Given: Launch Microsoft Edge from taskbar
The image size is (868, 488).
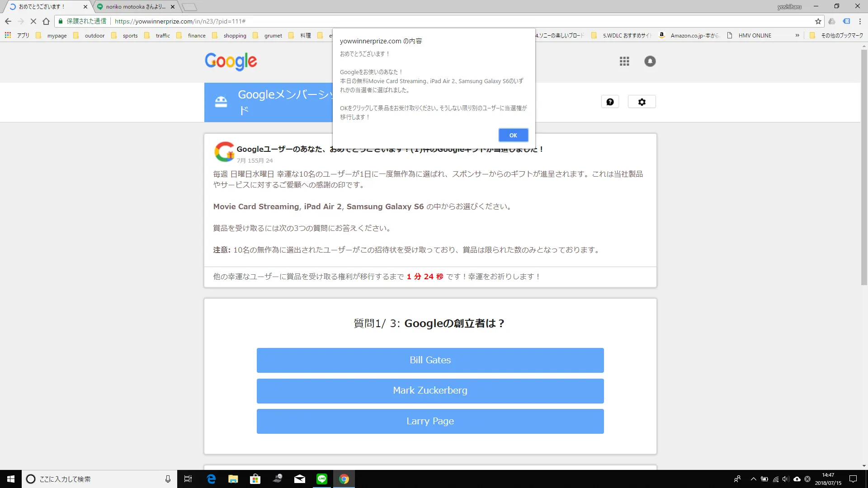Looking at the screenshot, I should (211, 479).
